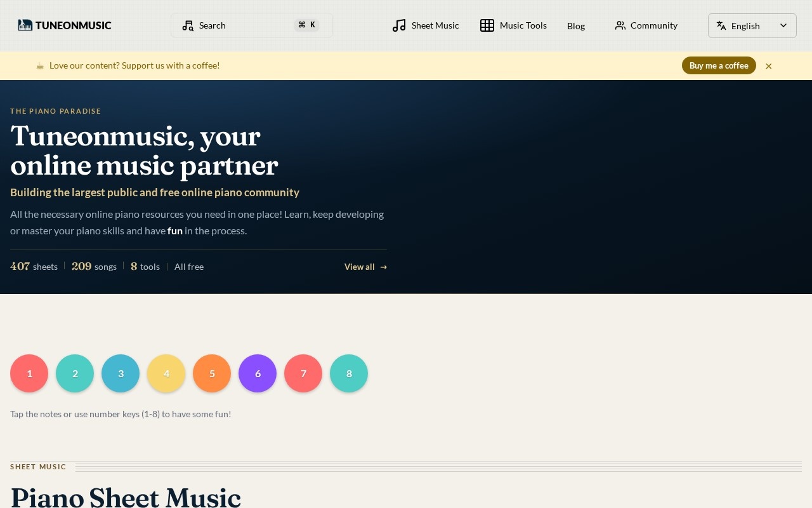Click the 'SHEET MUSIC' section label
812x508 pixels.
pyautogui.click(x=38, y=467)
